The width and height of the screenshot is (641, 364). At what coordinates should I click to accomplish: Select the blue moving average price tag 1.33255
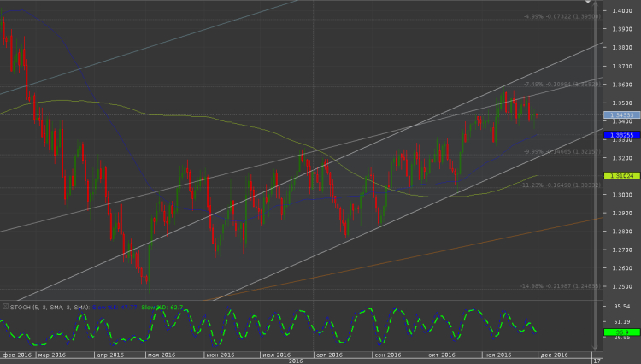(x=622, y=135)
